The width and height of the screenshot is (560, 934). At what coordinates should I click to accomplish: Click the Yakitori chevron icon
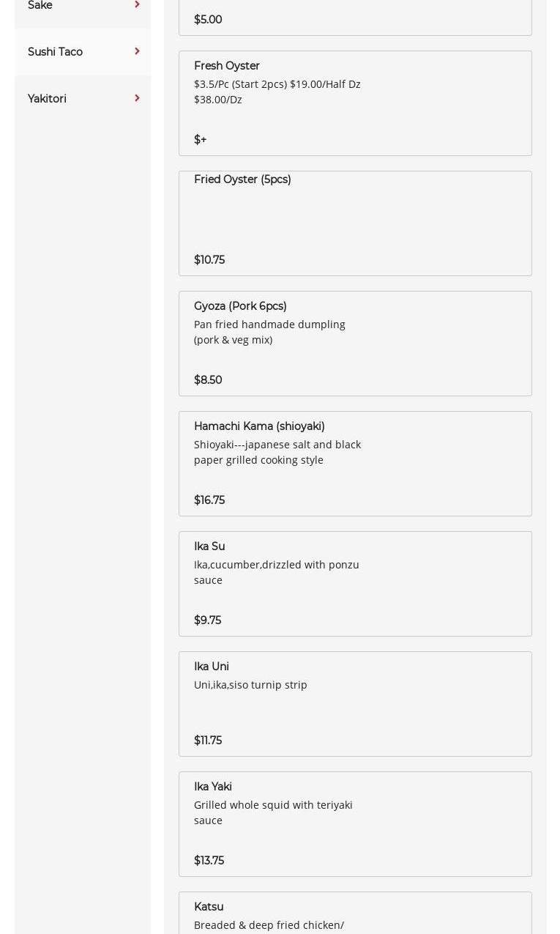137,98
